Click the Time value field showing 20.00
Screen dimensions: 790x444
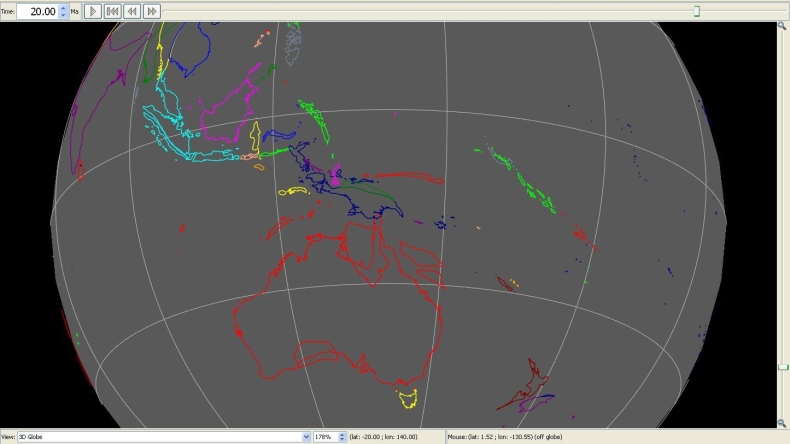[x=38, y=11]
